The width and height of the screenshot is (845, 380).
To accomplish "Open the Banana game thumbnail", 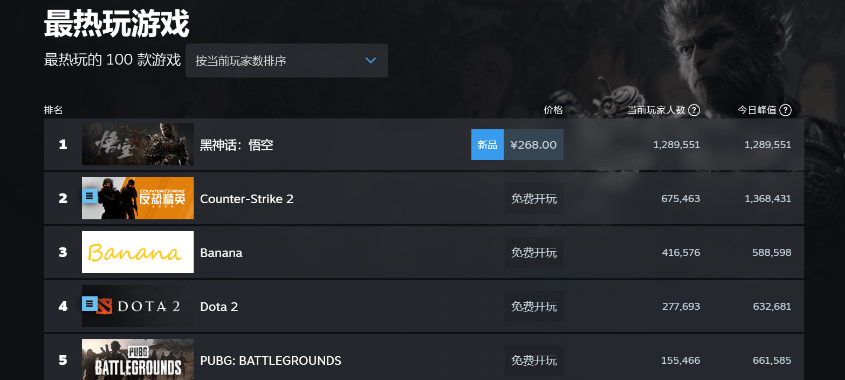I will (x=138, y=252).
